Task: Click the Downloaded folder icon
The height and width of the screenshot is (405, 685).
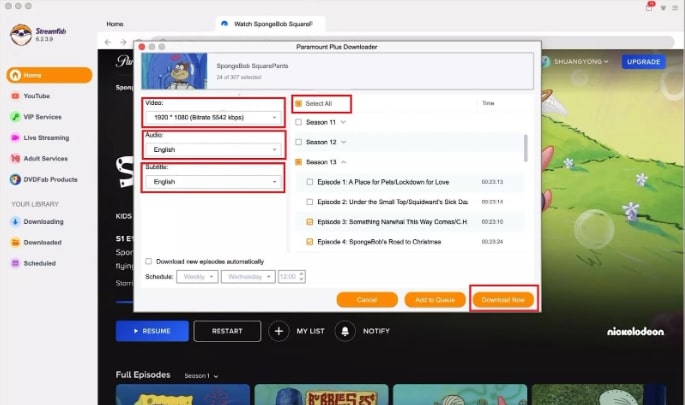Action: pyautogui.click(x=15, y=242)
